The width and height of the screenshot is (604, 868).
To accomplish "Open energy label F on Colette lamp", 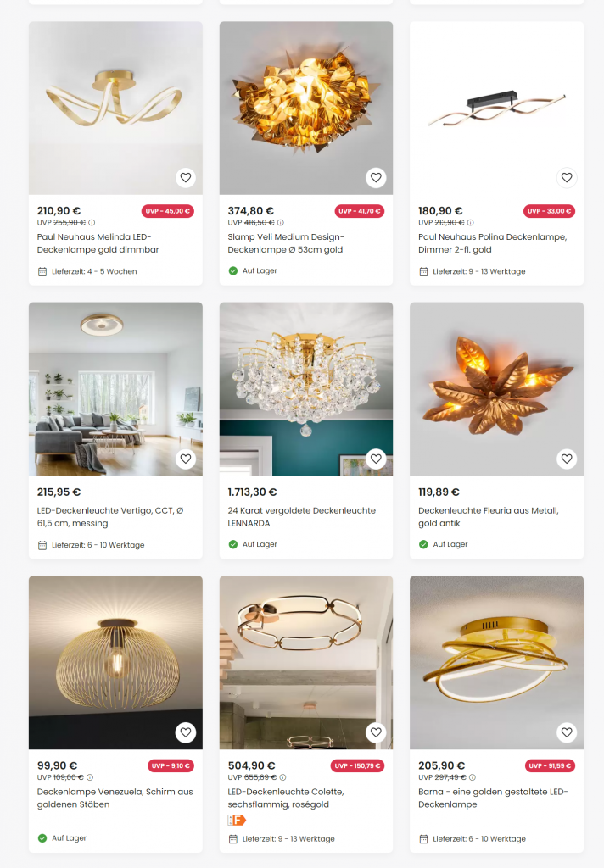I will pos(237,820).
